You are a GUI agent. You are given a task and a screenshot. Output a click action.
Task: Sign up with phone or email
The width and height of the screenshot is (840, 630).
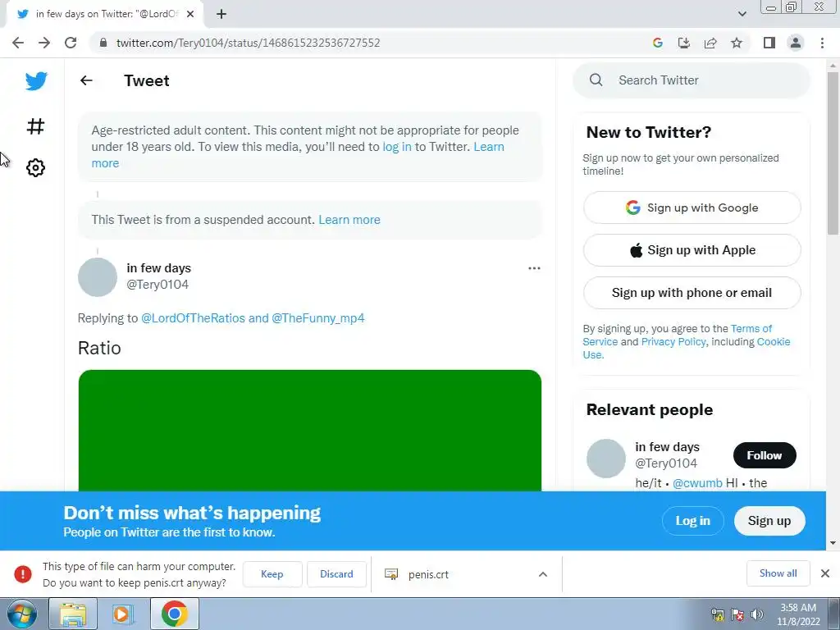(x=692, y=293)
